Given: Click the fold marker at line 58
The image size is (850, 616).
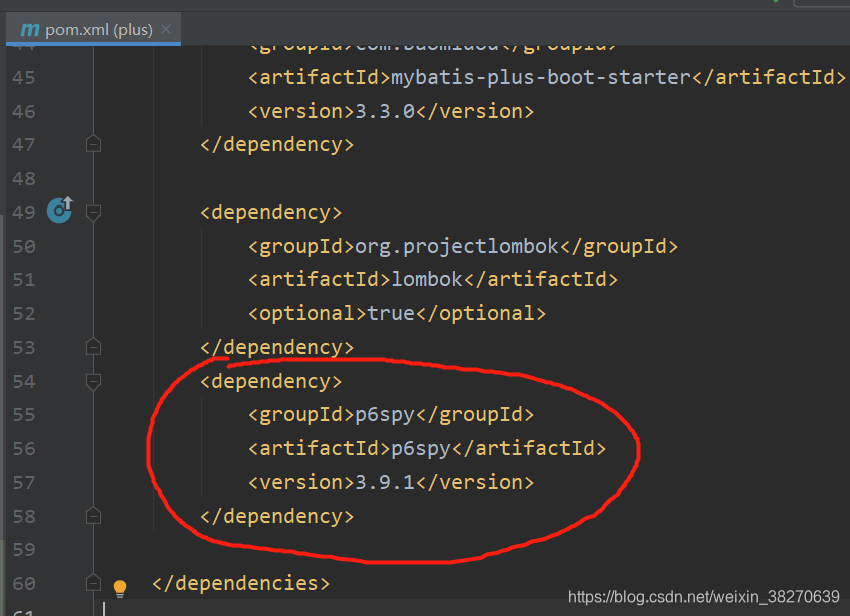Looking at the screenshot, I should pos(93,516).
